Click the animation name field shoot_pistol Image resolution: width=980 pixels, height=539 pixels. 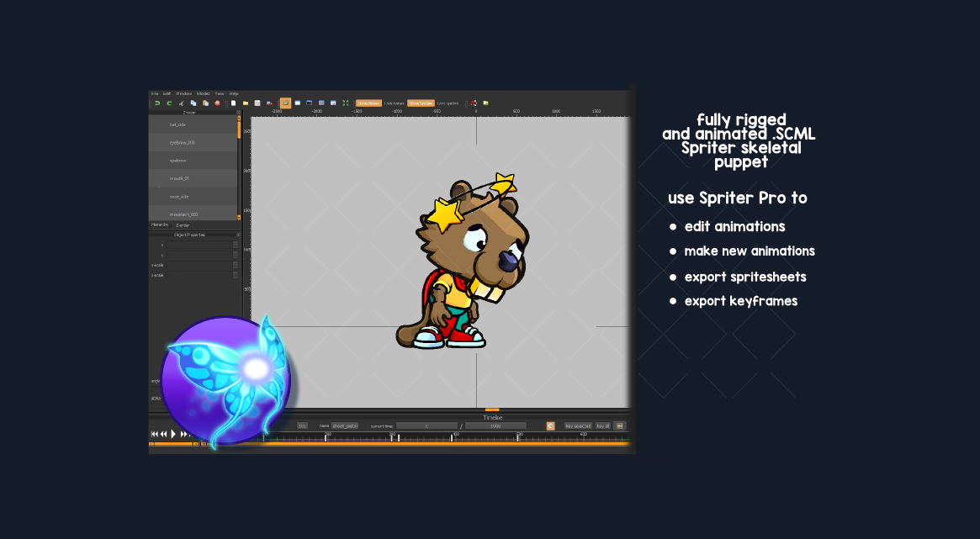coord(345,426)
